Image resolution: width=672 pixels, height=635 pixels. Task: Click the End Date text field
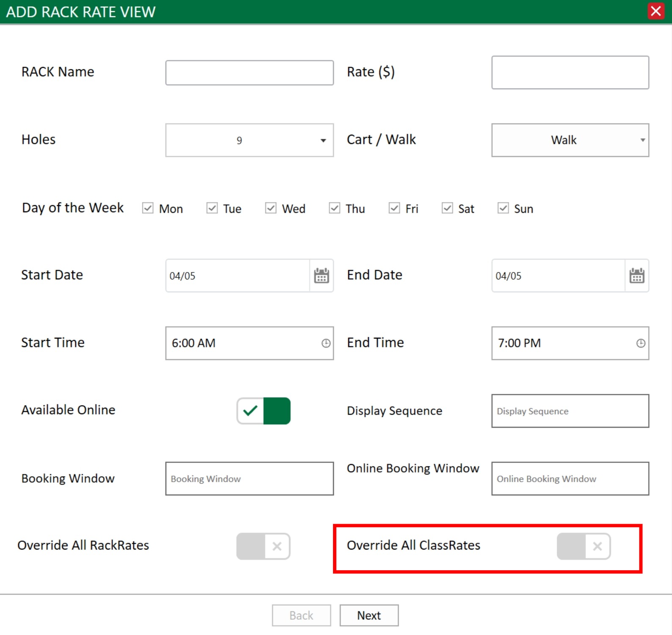point(558,275)
